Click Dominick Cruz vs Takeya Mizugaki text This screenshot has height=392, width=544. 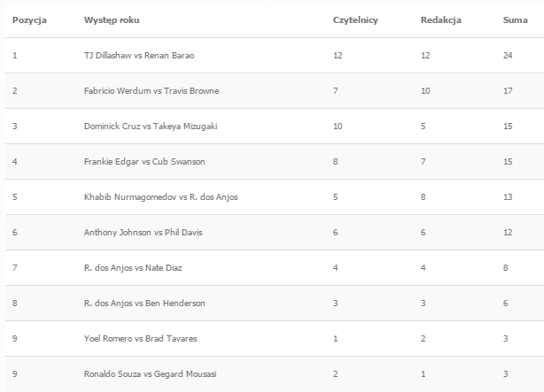(151, 127)
